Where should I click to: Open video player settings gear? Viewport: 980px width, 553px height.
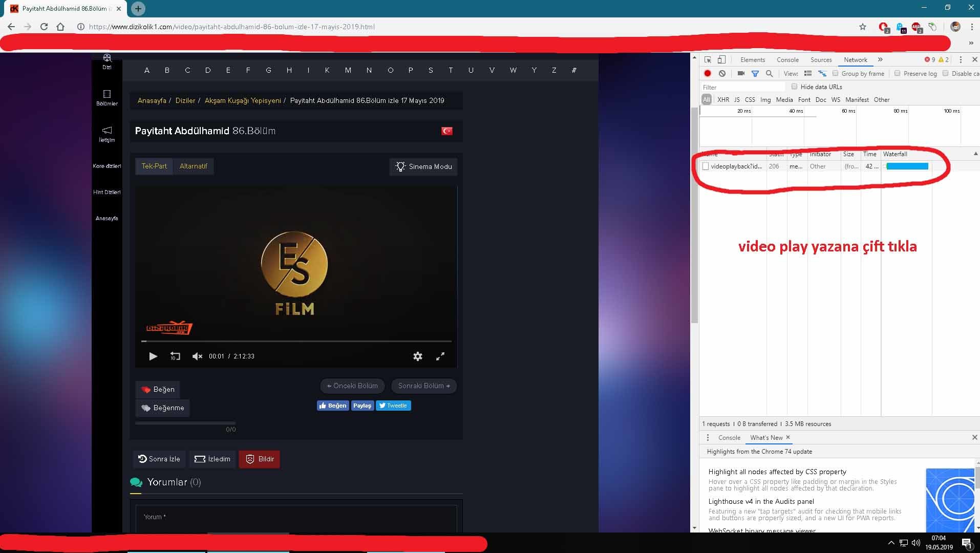pos(418,356)
